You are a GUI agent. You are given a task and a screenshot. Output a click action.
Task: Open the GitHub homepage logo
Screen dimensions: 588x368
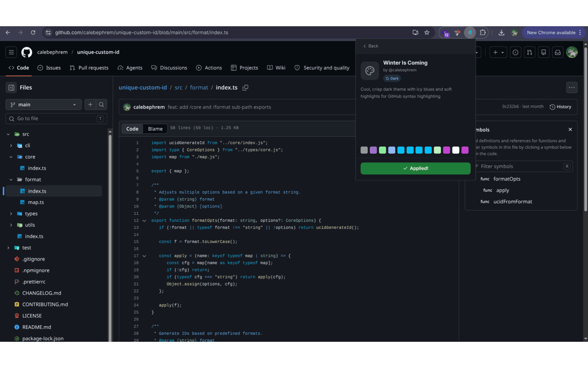tap(27, 52)
